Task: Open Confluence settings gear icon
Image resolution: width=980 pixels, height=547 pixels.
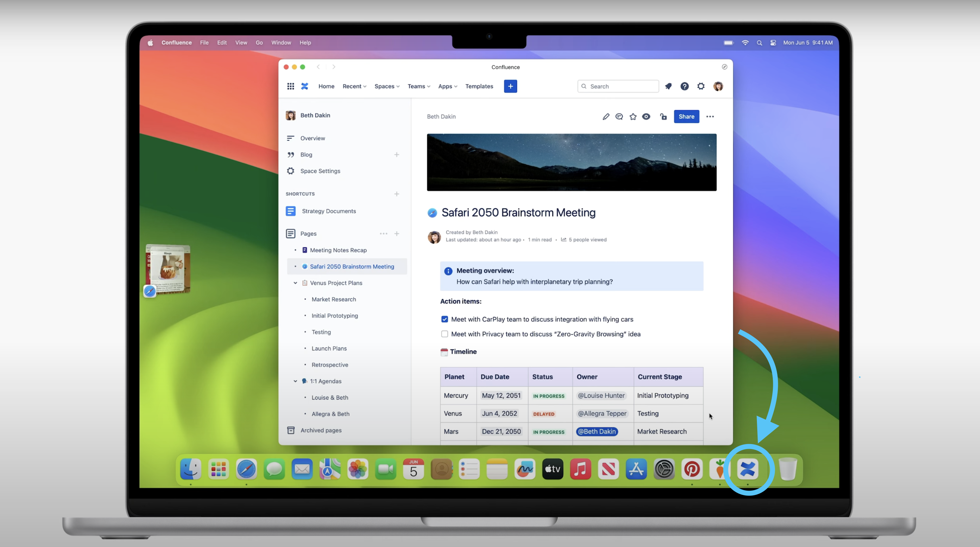Action: tap(701, 86)
